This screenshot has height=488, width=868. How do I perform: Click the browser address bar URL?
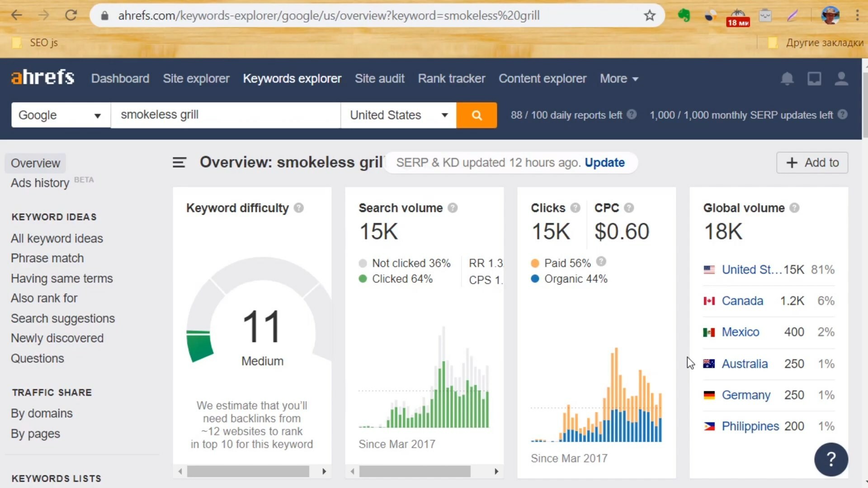[329, 16]
